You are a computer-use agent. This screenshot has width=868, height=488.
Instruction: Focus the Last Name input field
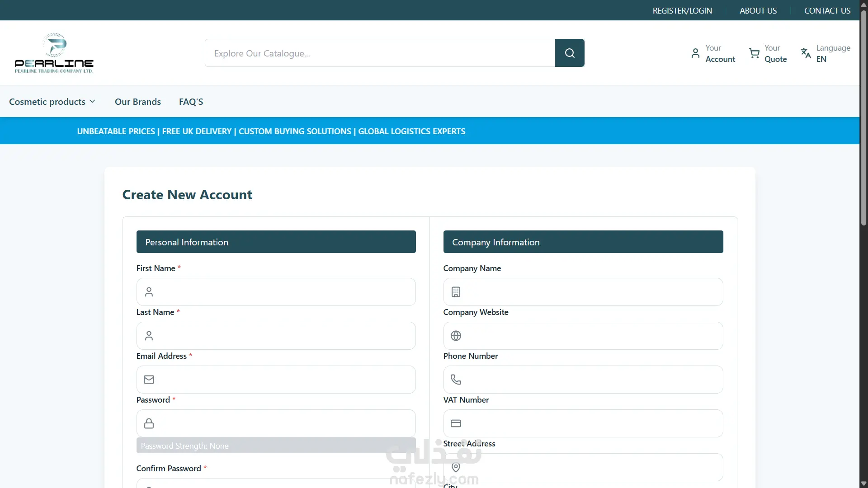point(276,336)
